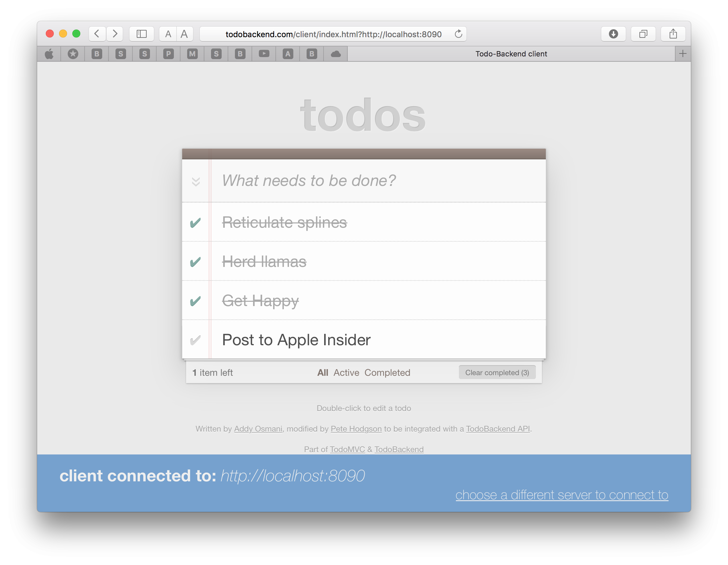Image resolution: width=728 pixels, height=565 pixels.
Task: Reload the page with refresh icon
Action: click(458, 34)
